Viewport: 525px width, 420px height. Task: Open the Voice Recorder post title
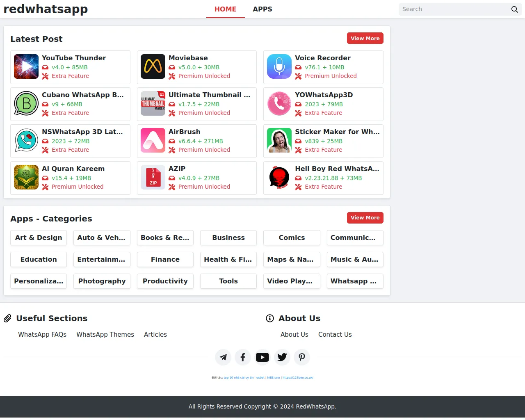(323, 58)
